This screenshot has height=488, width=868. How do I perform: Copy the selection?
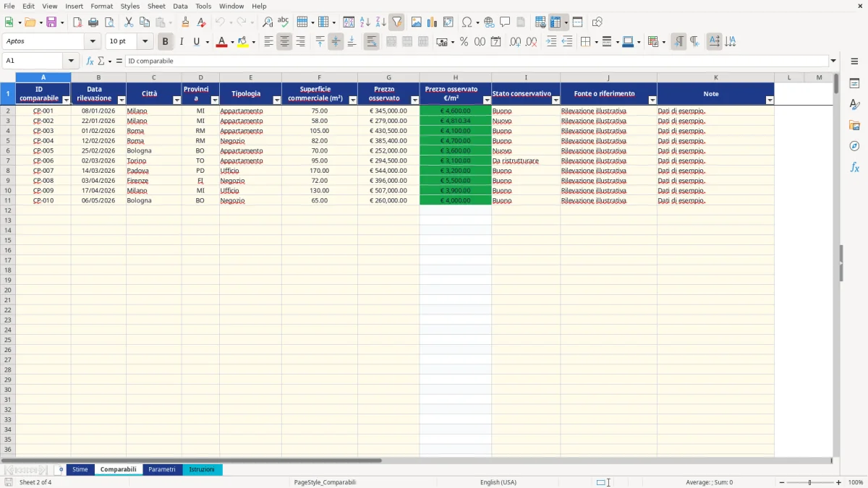pyautogui.click(x=145, y=22)
